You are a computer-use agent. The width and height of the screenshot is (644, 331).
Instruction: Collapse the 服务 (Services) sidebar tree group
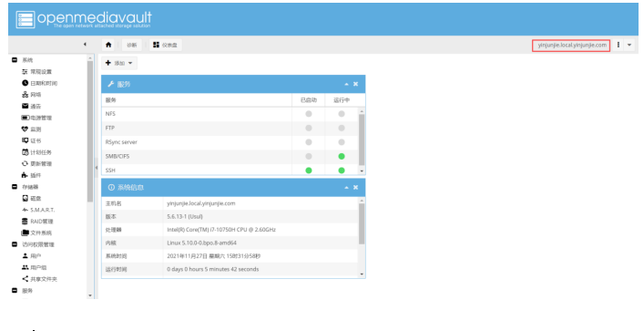tap(15, 290)
